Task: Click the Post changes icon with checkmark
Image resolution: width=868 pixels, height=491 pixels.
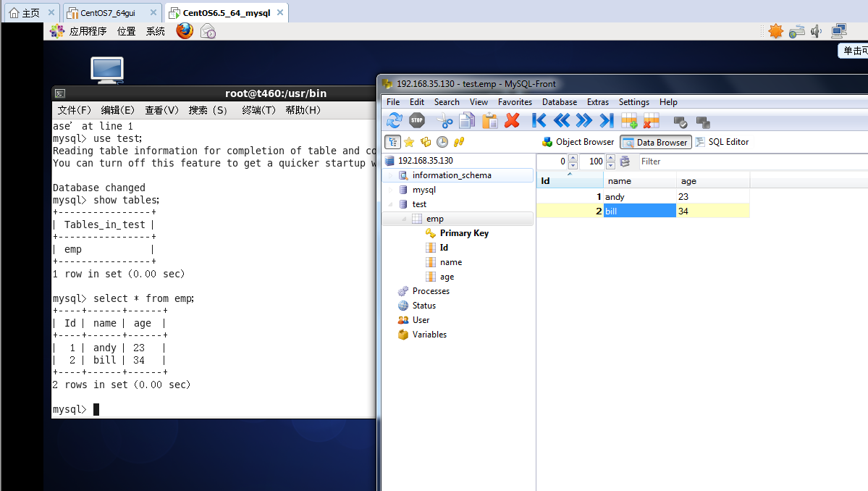Action: coord(681,122)
